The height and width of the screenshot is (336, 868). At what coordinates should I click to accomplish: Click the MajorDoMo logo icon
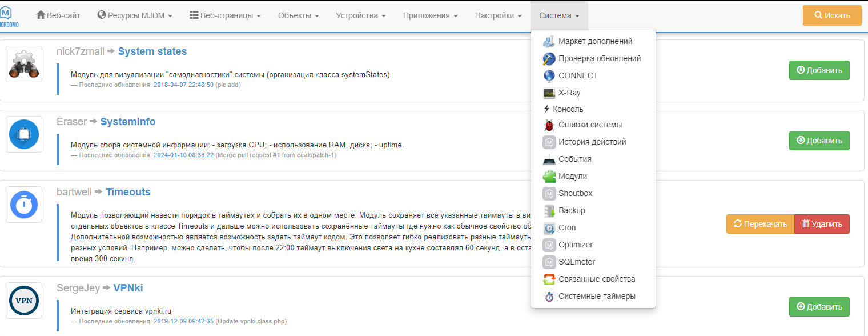[10, 13]
